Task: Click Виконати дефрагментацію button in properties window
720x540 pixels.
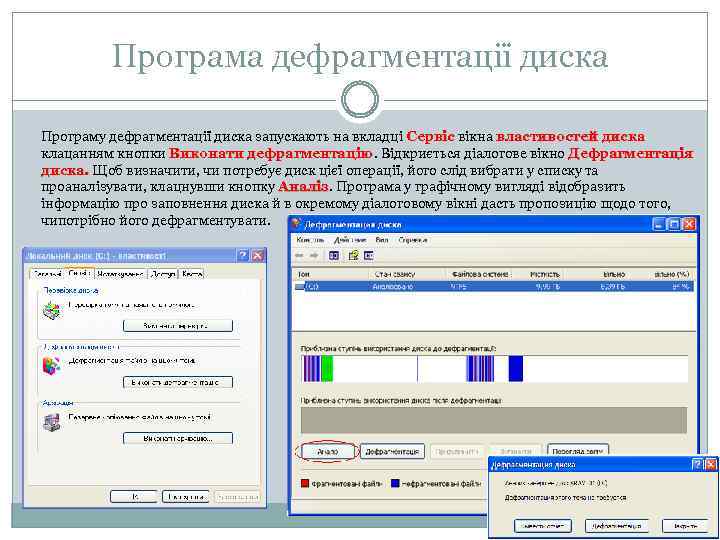Action: point(178,382)
